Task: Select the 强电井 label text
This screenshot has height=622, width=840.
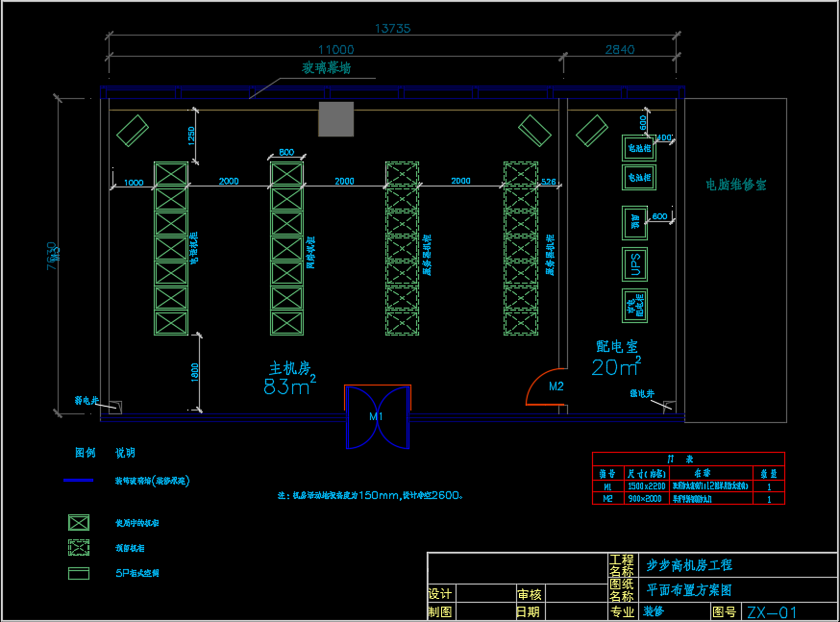Action: 642,394
